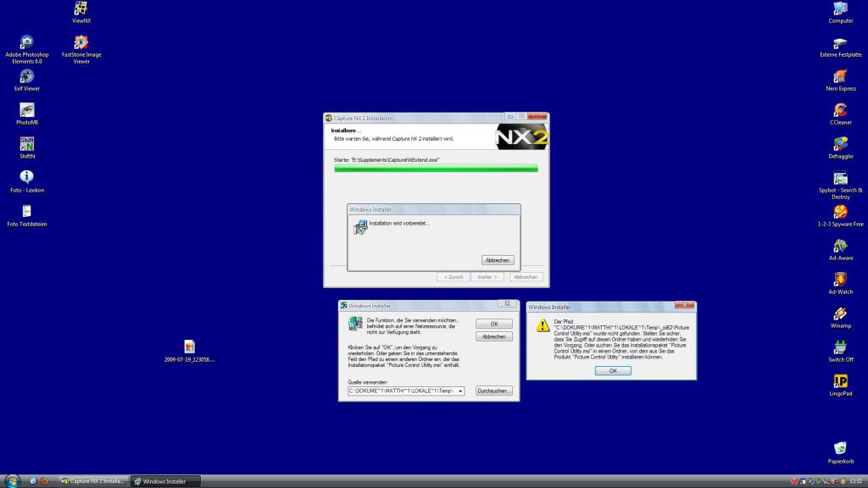This screenshot has height=488, width=868.
Task: Select the Winamp desktop shortcut
Action: [840, 316]
